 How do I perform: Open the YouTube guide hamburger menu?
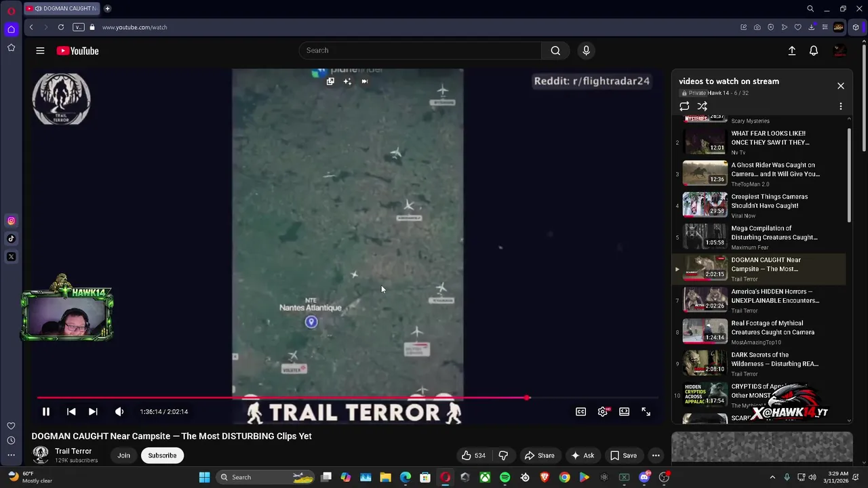[40, 51]
